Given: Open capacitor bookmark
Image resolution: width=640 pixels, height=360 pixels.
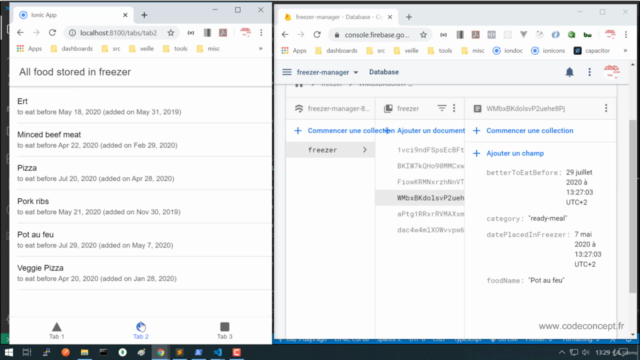Looking at the screenshot, I should click(591, 51).
